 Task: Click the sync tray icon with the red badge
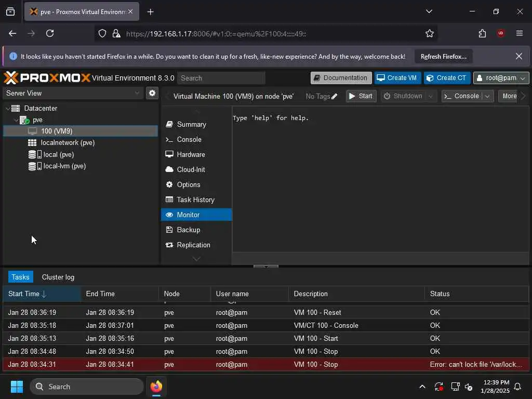click(x=438, y=387)
